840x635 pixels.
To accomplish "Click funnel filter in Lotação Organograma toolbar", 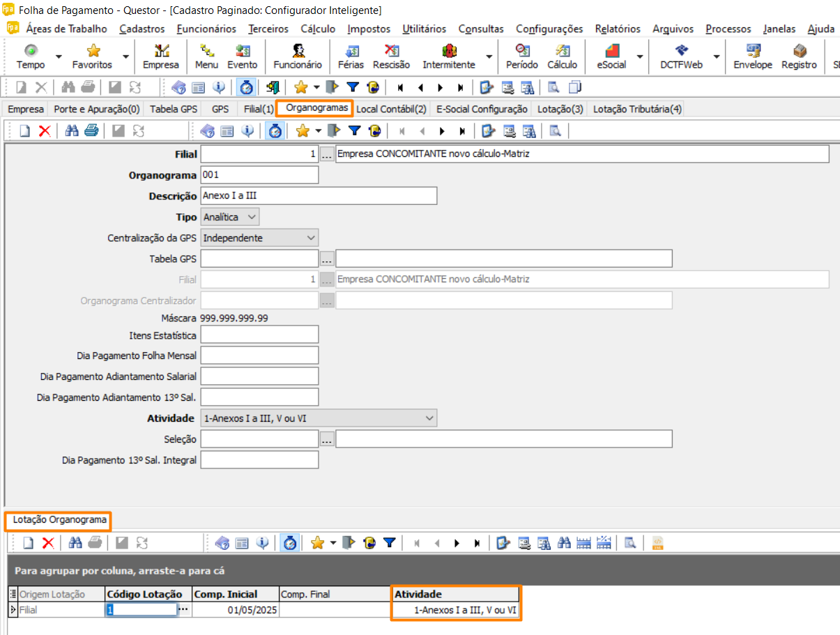I will click(x=390, y=542).
